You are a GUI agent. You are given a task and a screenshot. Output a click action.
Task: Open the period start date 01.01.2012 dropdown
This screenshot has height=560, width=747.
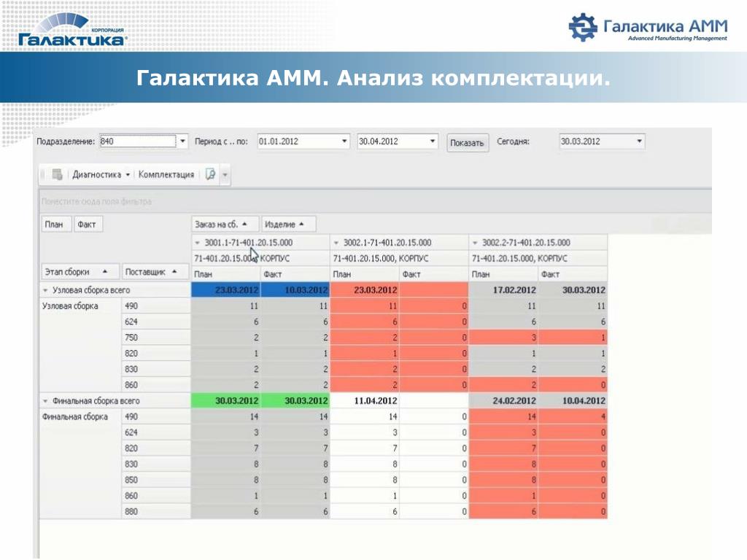coord(344,141)
